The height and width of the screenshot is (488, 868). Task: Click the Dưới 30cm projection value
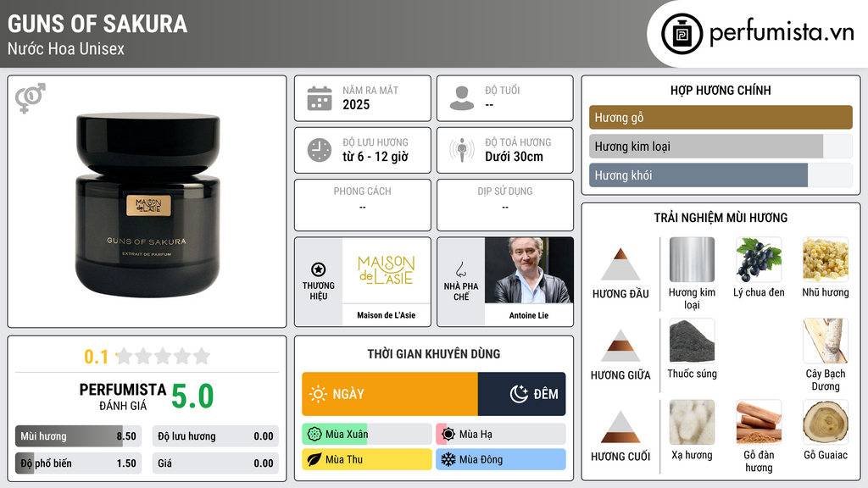point(515,157)
